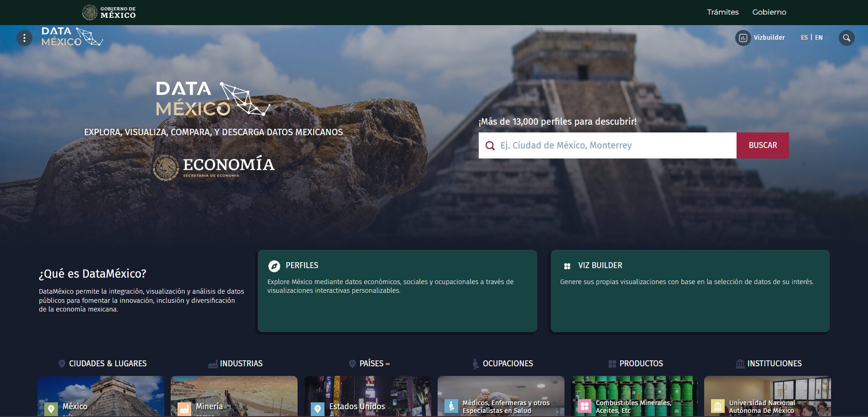The image size is (868, 417).
Task: Click the Países location pin icon
Action: 352,364
